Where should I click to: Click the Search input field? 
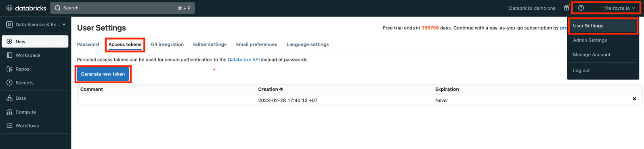(122, 8)
